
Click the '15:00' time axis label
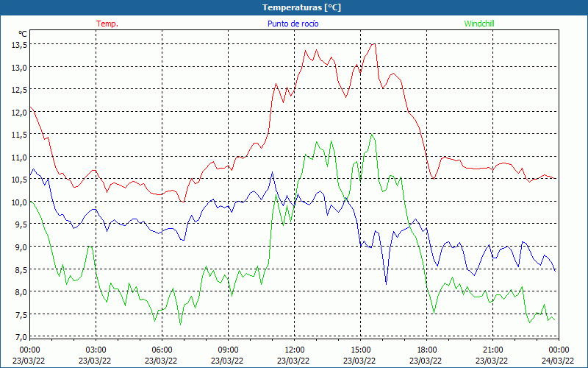[x=360, y=350]
